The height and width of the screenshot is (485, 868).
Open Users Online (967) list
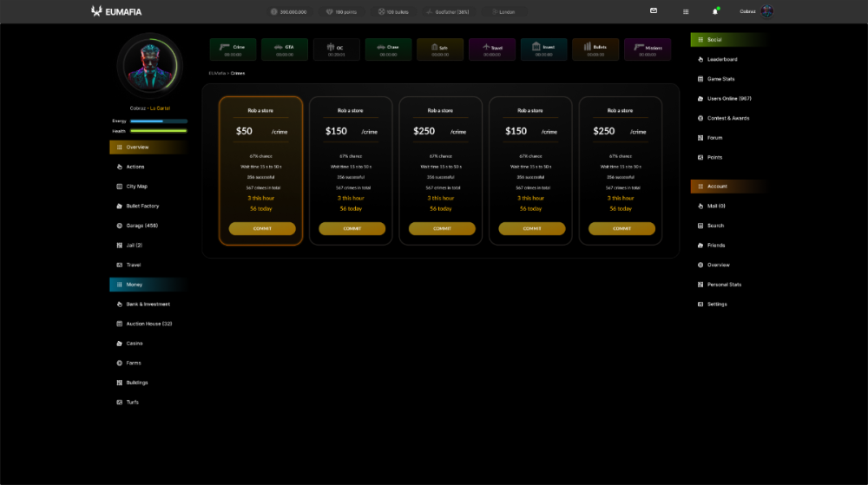point(728,99)
